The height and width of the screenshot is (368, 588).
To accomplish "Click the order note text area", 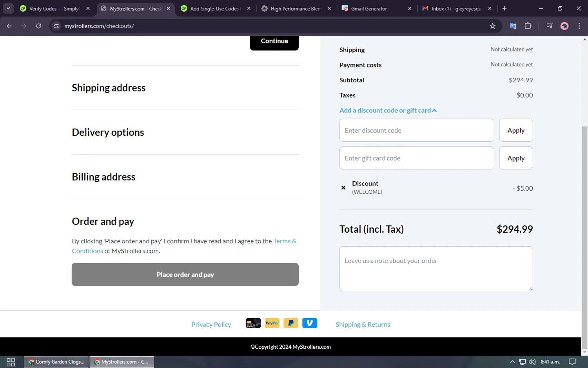I will (436, 269).
